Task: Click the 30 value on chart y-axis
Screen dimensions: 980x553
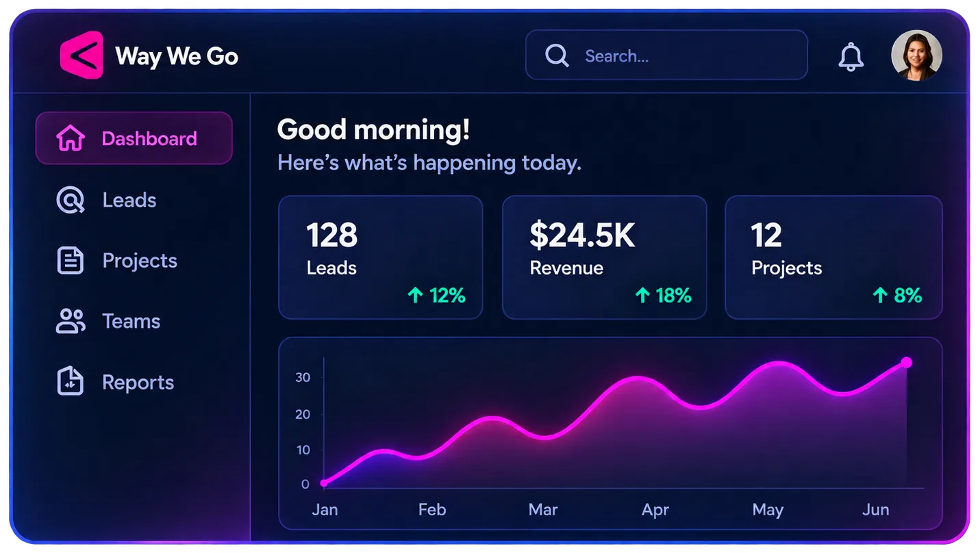Action: coord(303,378)
